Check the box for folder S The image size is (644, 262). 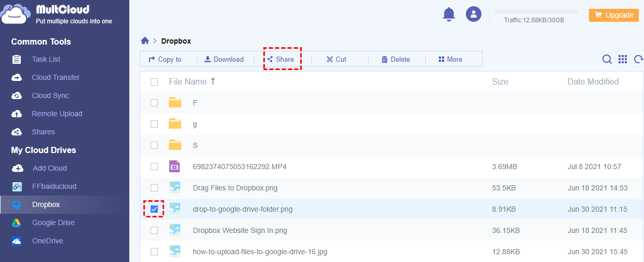(154, 145)
